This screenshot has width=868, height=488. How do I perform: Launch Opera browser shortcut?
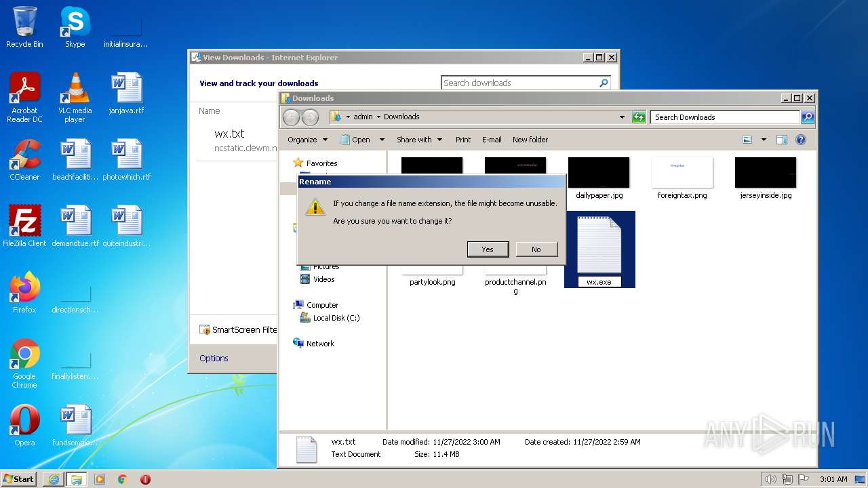[24, 426]
